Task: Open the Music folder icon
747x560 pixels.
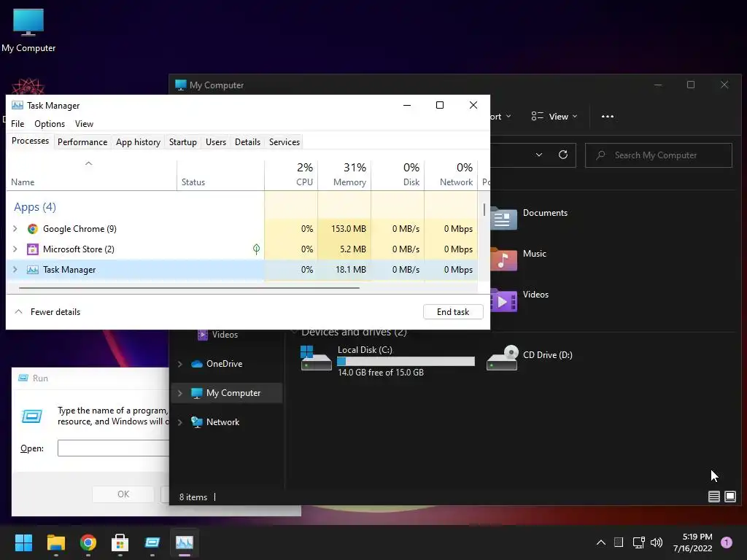Action: (503, 260)
